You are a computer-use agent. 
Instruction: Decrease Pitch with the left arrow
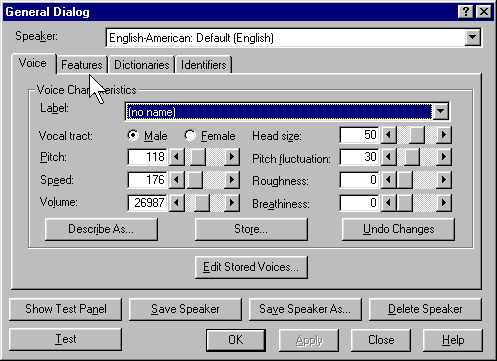pos(177,157)
